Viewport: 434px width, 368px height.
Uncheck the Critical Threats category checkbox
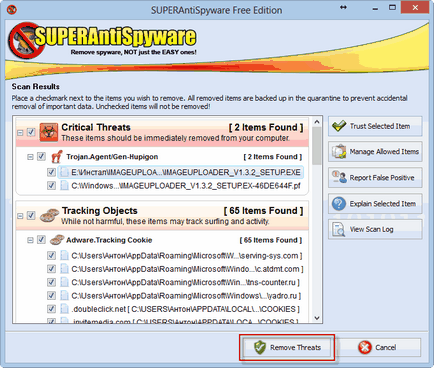pos(31,132)
